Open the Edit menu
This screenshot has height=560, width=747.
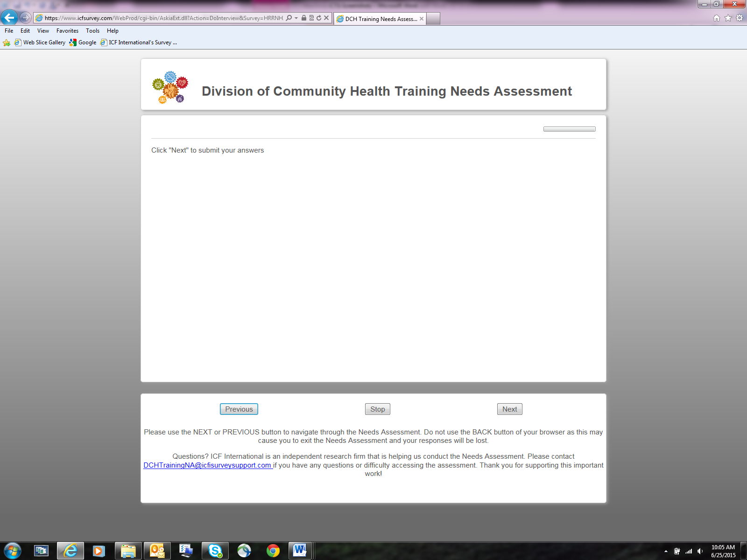[25, 31]
